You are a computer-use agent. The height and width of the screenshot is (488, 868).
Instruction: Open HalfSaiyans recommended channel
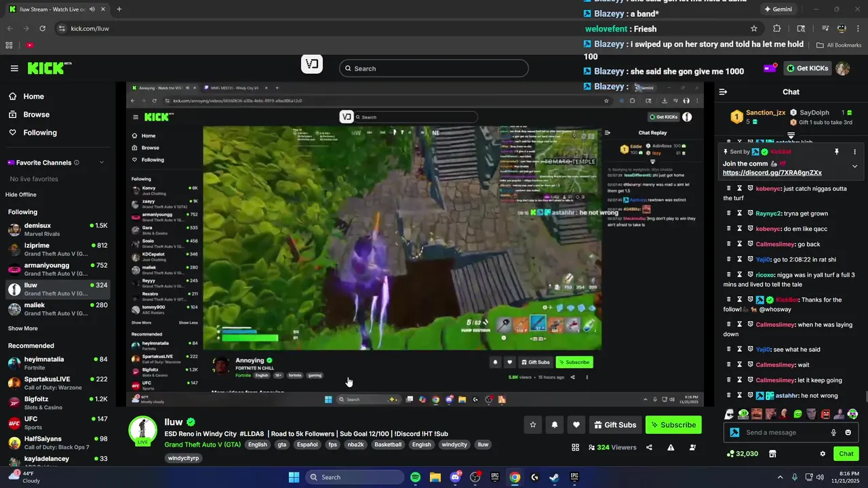[58, 443]
